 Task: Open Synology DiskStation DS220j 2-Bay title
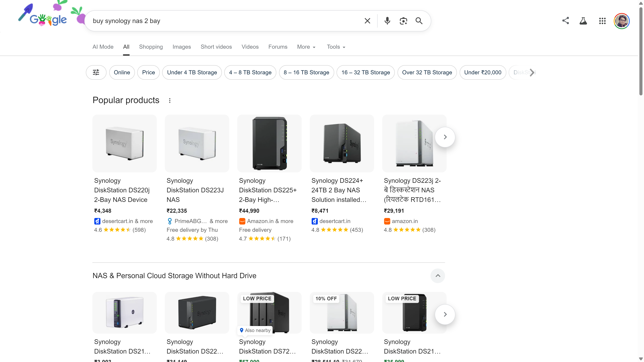[122, 190]
